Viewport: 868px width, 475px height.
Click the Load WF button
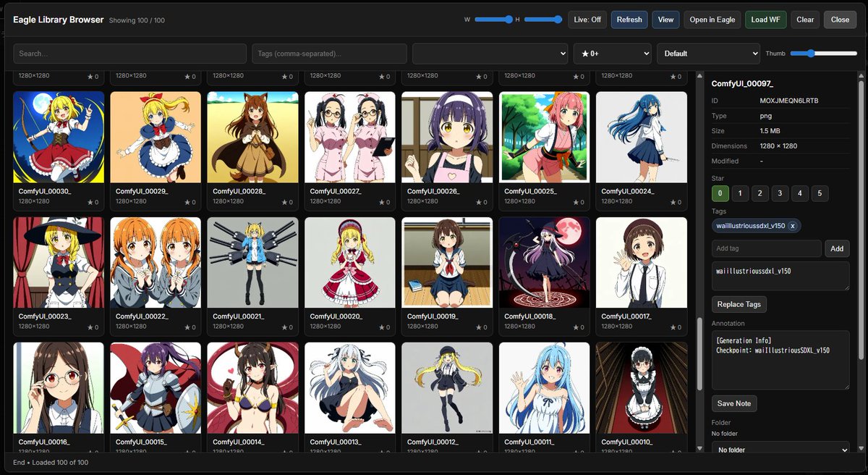pyautogui.click(x=766, y=20)
